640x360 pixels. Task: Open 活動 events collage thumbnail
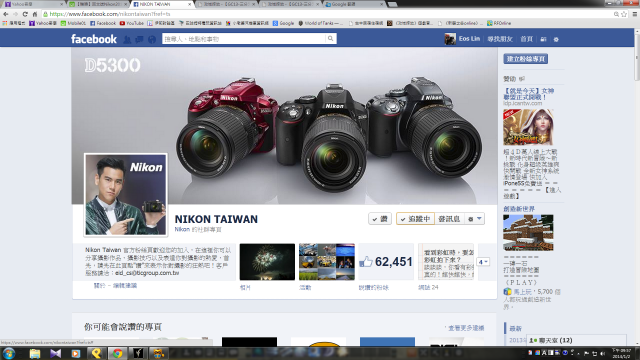pyautogui.click(x=327, y=262)
